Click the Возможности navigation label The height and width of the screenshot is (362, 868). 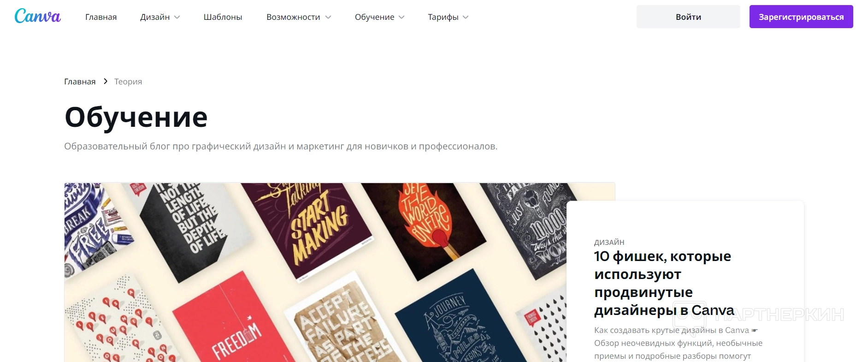[x=293, y=17]
